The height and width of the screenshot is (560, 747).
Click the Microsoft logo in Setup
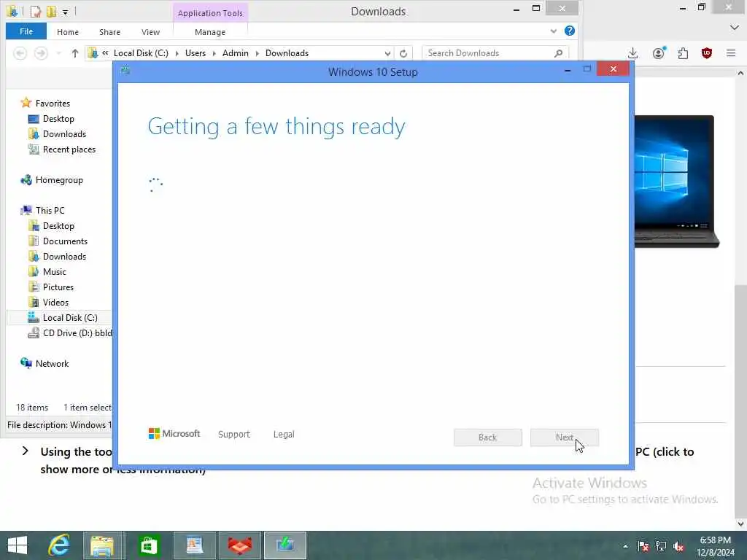click(x=174, y=433)
